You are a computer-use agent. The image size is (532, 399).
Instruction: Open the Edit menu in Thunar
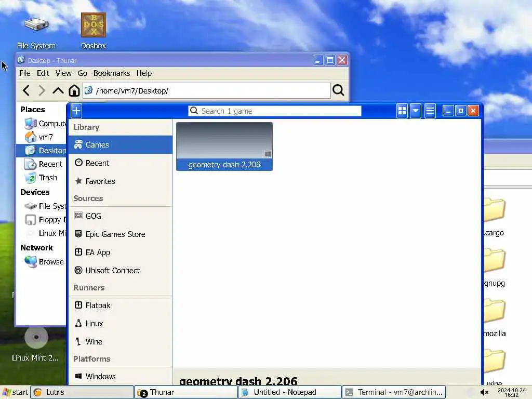click(x=43, y=73)
